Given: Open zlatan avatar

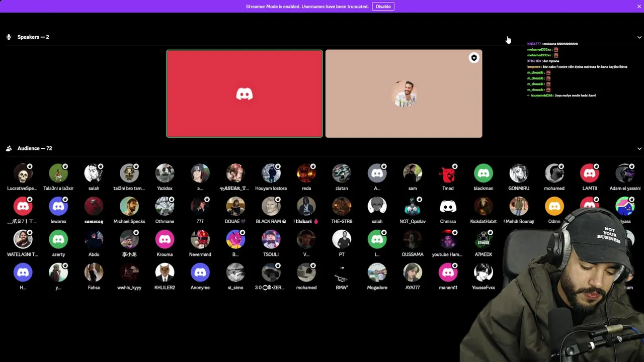Looking at the screenshot, I should coord(342,173).
